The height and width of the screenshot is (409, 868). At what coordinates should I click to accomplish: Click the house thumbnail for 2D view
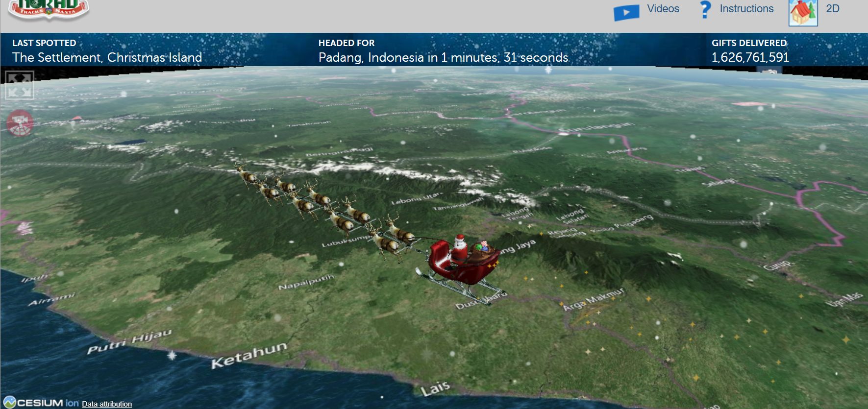[x=803, y=12]
